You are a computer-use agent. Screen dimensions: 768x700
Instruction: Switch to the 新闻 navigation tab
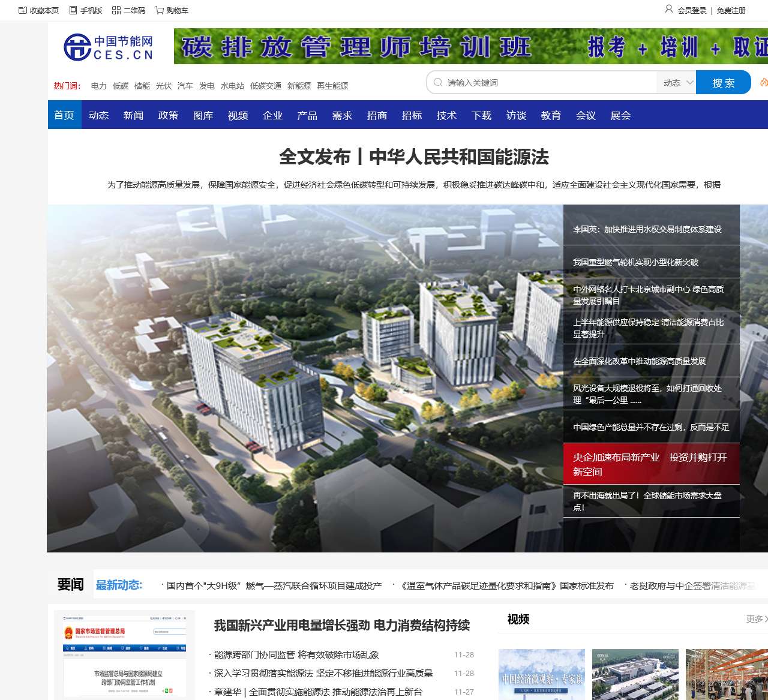click(134, 115)
